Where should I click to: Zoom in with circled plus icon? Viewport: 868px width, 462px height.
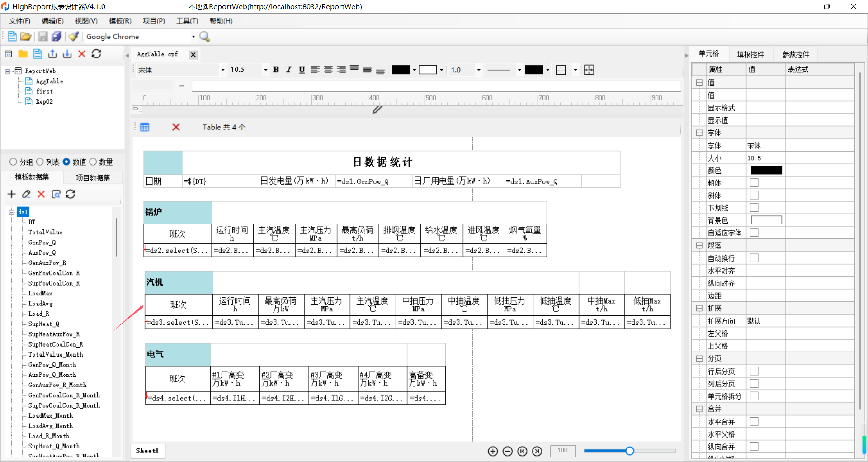point(493,451)
